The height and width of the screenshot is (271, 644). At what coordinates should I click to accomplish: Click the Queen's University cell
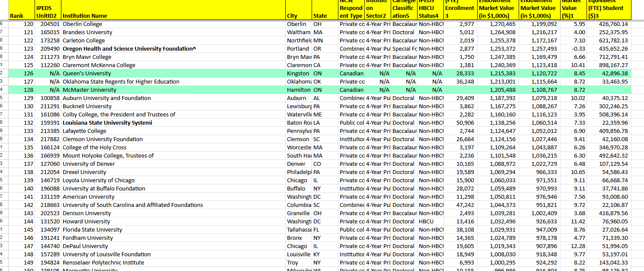click(x=173, y=74)
